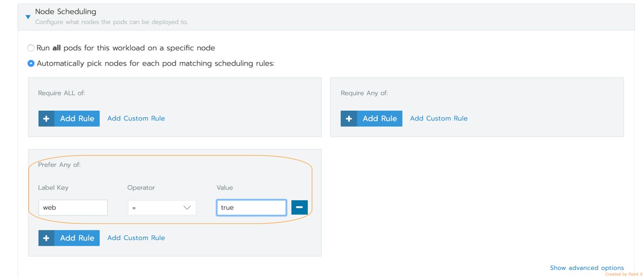The image size is (644, 278).
Task: Show advanced options
Action: tap(587, 268)
